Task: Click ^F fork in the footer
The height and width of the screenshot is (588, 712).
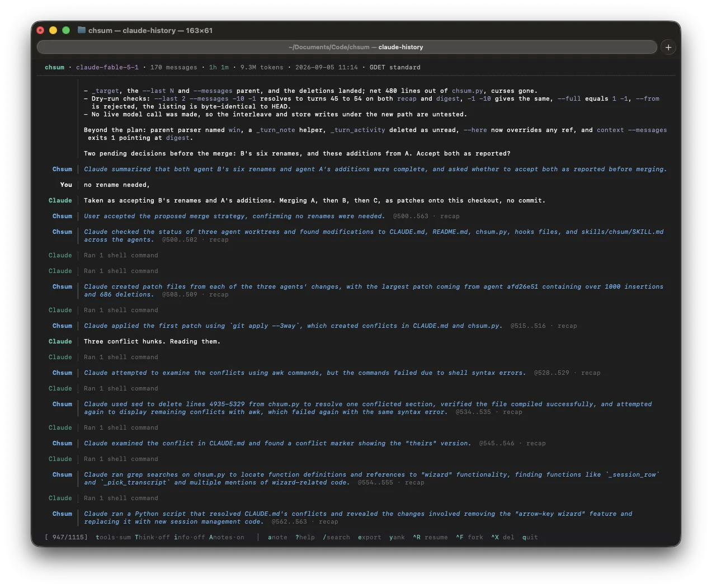Action: tap(469, 537)
